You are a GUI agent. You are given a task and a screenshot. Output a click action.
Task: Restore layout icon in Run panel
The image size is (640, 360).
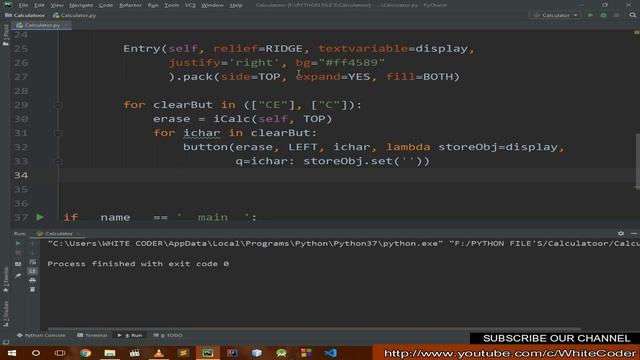tap(18, 264)
